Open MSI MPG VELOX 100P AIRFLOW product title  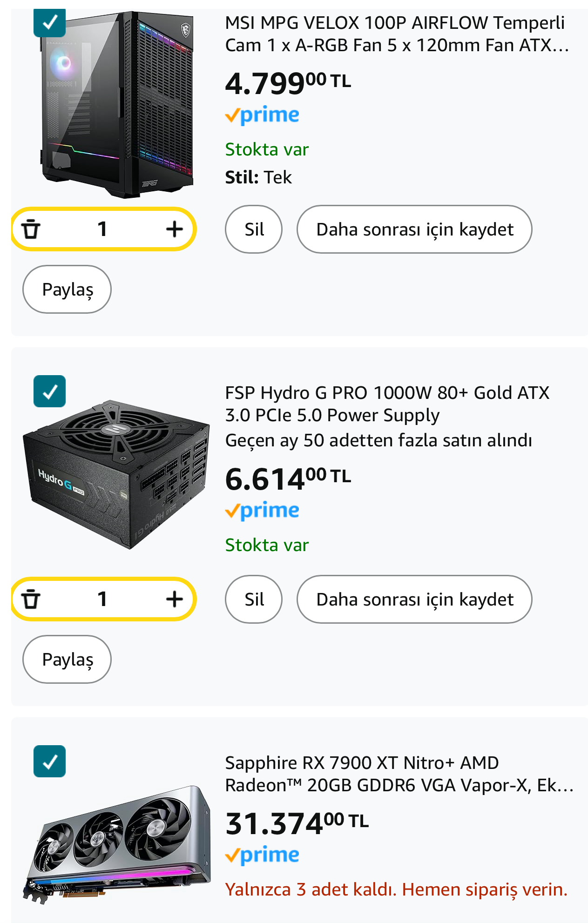(x=397, y=34)
